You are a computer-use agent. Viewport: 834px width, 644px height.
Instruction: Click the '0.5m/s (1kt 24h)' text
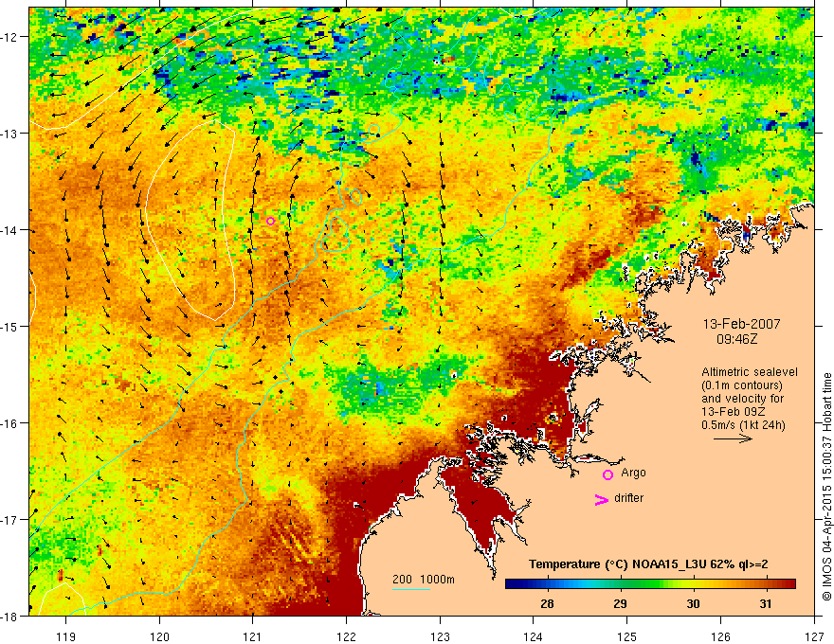point(743,425)
